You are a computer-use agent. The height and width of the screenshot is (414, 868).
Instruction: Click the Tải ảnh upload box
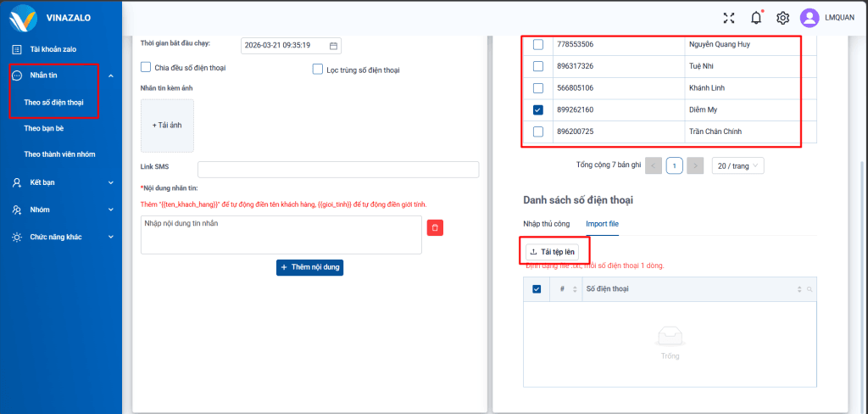coord(167,126)
